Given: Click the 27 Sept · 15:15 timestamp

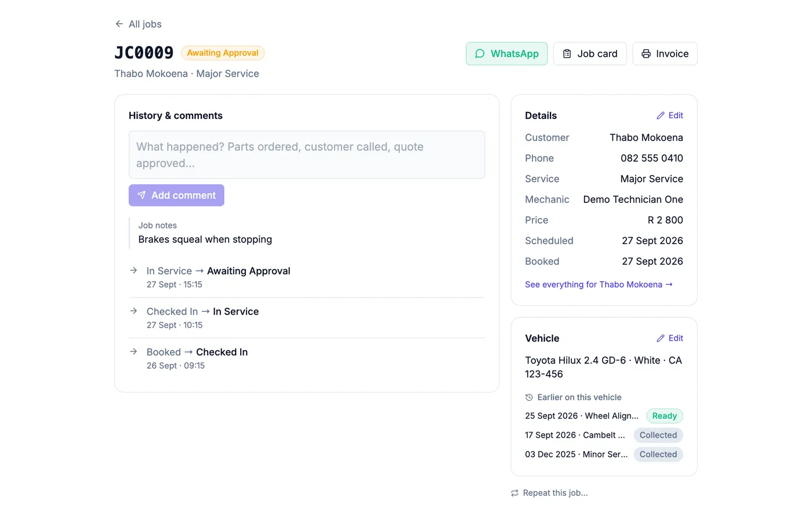Looking at the screenshot, I should [x=175, y=285].
